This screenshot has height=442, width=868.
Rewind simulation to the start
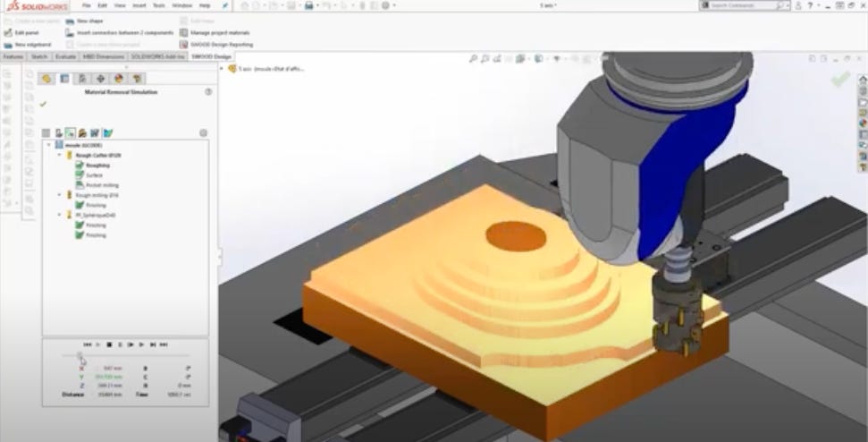[x=88, y=344]
